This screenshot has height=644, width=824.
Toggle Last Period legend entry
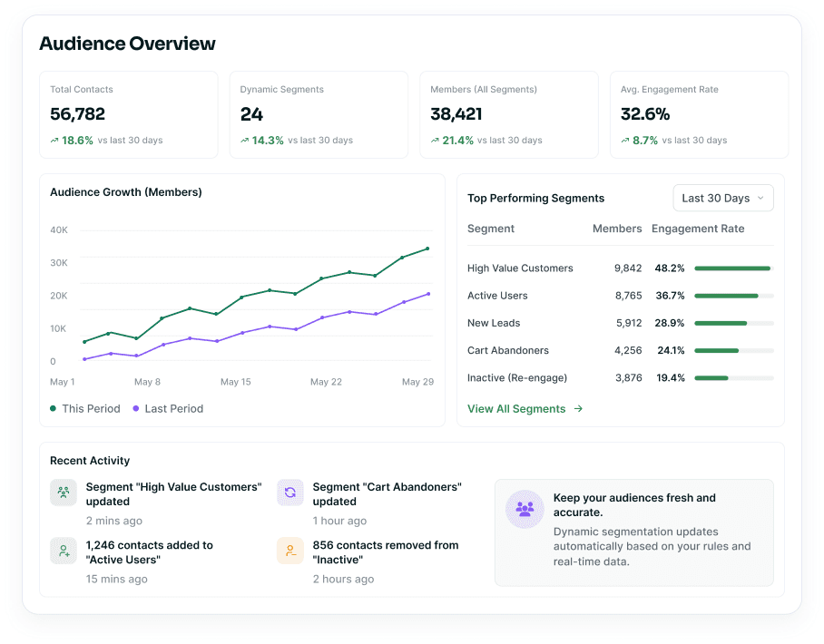tap(168, 409)
